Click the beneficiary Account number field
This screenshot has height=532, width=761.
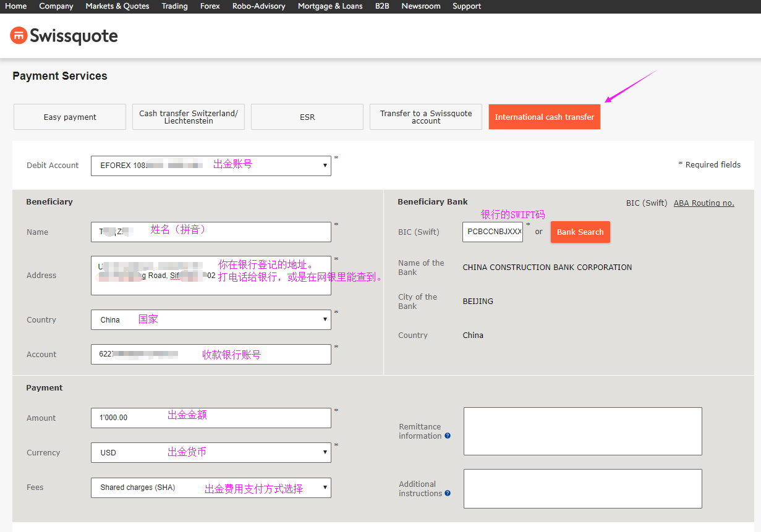[211, 354]
